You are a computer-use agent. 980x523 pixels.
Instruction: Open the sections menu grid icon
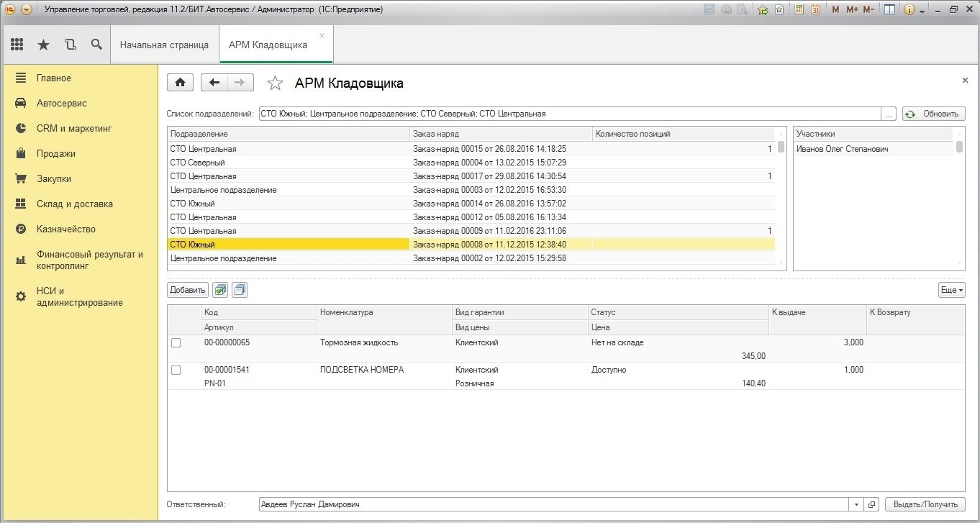click(17, 45)
